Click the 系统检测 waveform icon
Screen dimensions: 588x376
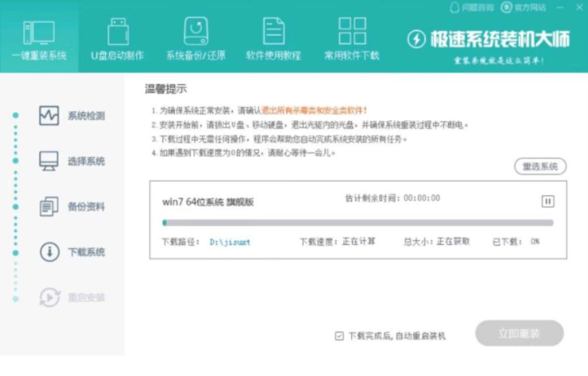50,116
